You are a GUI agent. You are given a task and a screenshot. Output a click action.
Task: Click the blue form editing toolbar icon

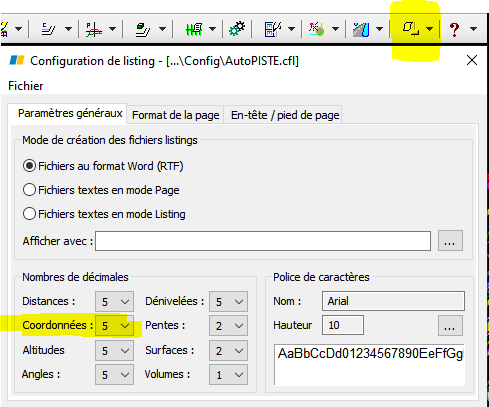(x=273, y=29)
